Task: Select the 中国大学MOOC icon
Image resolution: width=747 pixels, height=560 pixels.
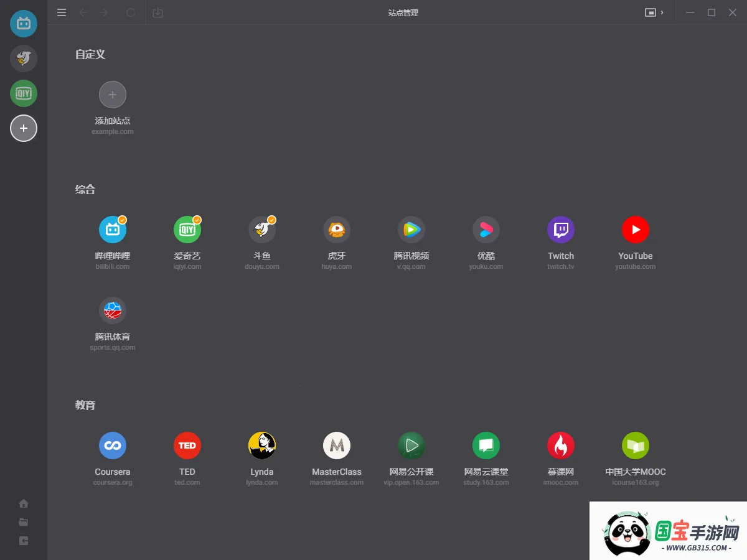Action: [635, 445]
